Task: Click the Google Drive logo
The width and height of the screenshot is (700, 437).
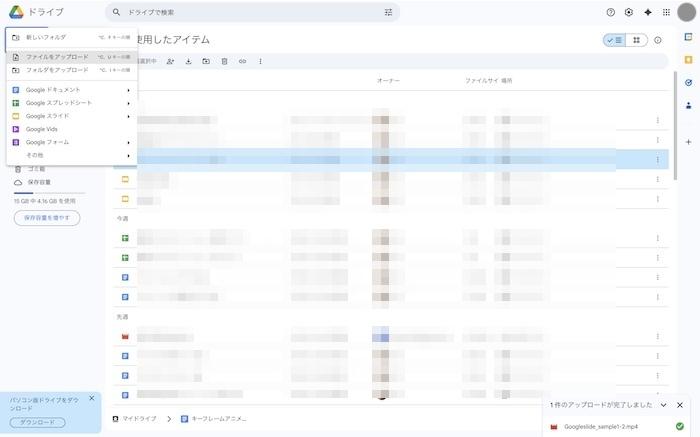Action: point(16,12)
